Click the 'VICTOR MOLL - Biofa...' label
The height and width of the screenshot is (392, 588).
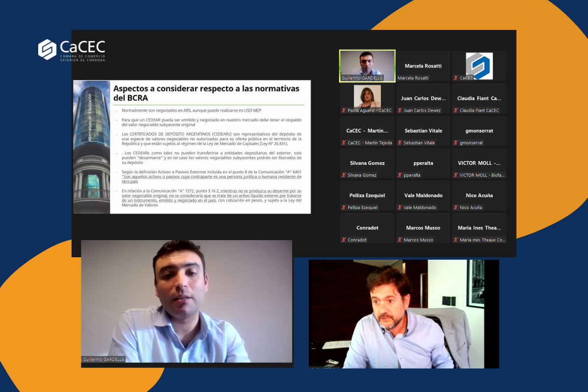tap(482, 175)
